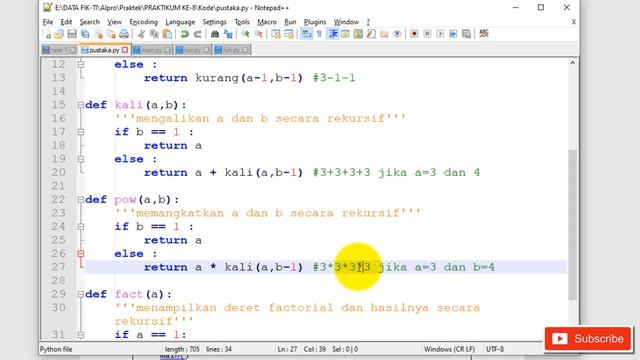640x360 pixels.
Task: Collapse def kali fold at line 15
Action: [81, 105]
